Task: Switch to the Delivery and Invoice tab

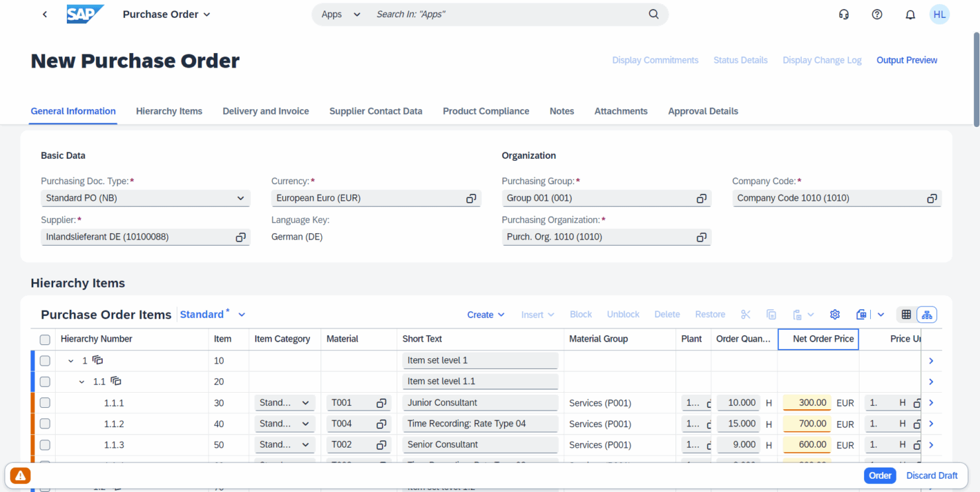Action: point(266,111)
